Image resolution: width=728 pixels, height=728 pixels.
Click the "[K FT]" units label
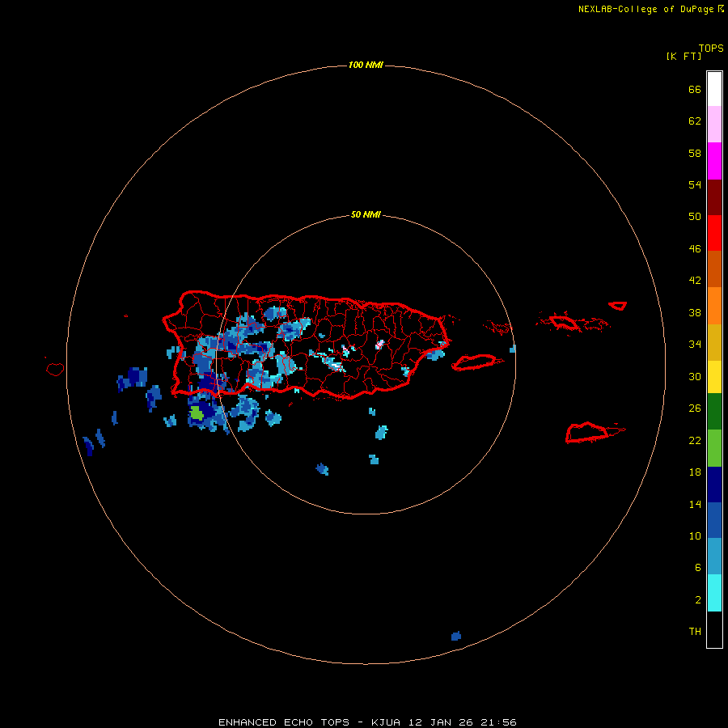(x=684, y=56)
